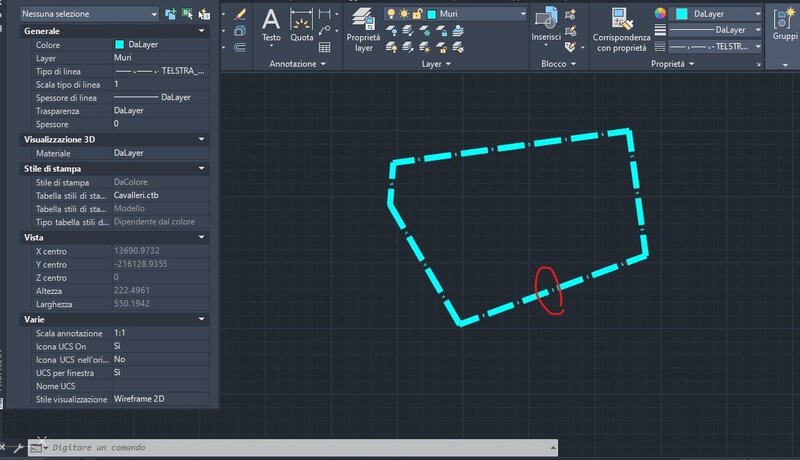Image resolution: width=800 pixels, height=460 pixels.
Task: Activate Corrispondenza con proprietà tool
Action: pyautogui.click(x=622, y=20)
